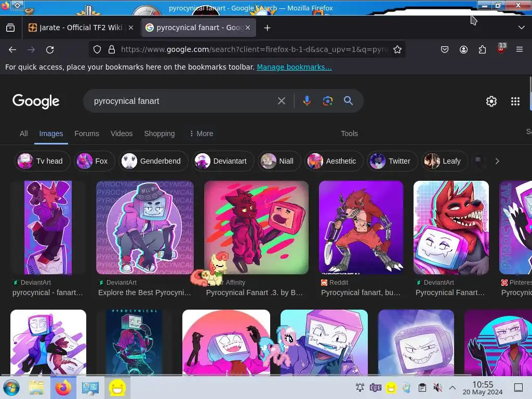
Task: Open the Shopping results tab
Action: tap(159, 134)
